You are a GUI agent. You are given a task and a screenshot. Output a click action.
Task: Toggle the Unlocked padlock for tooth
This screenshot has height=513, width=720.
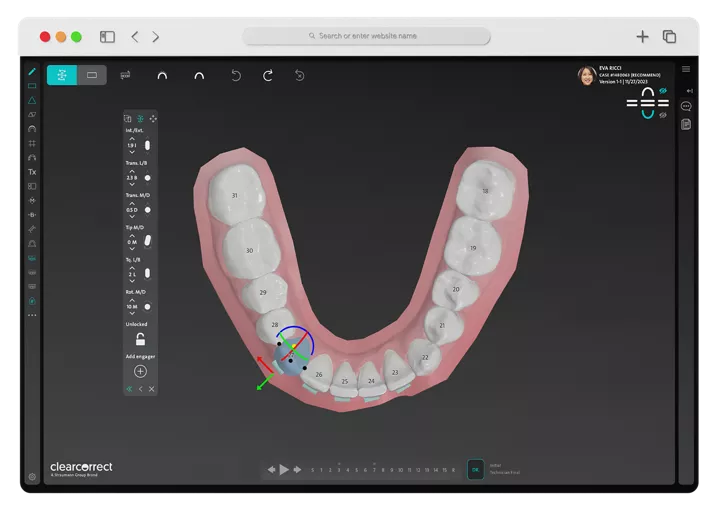tap(140, 340)
